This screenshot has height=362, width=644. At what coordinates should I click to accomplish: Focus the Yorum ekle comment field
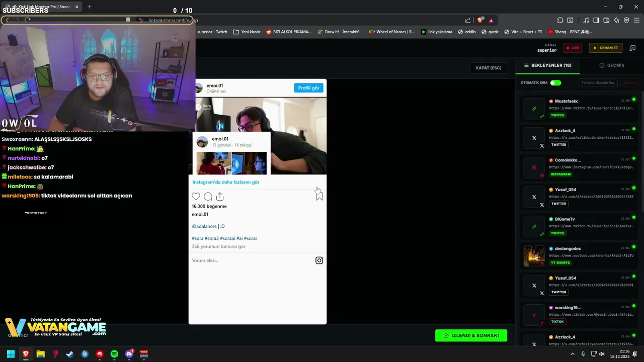tap(252, 260)
